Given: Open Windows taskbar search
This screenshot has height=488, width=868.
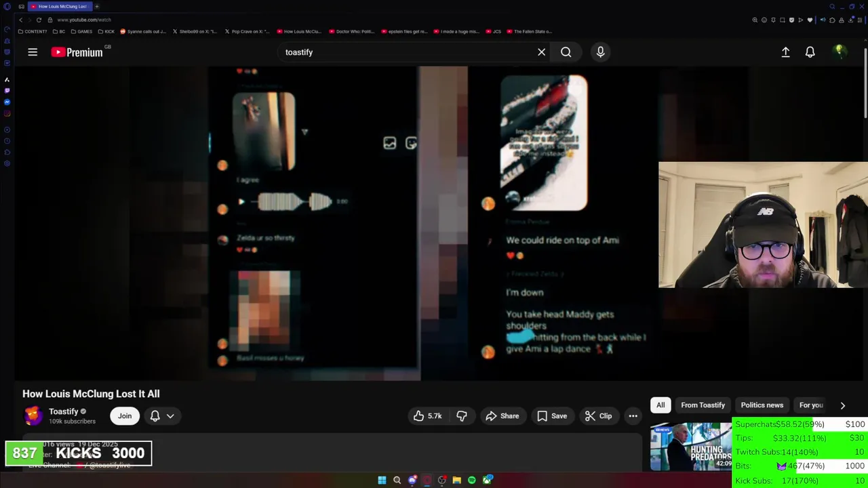Looking at the screenshot, I should 397,480.
